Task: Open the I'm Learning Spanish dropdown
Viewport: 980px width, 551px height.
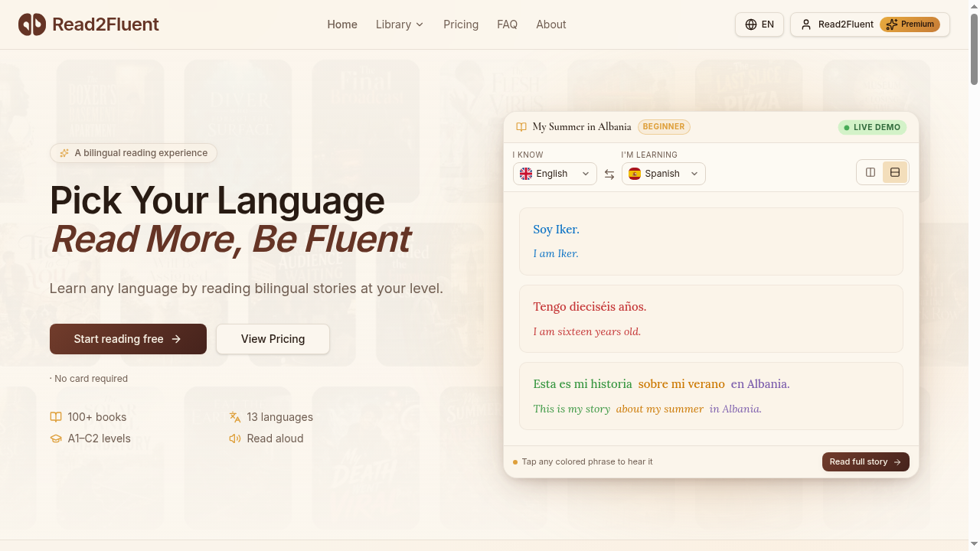Action: (664, 174)
